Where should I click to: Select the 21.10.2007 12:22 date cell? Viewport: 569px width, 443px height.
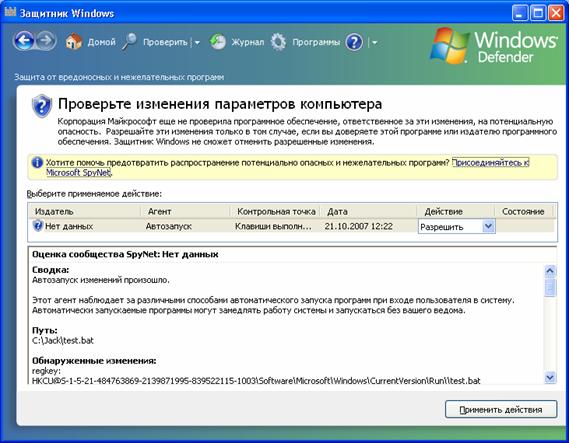[x=359, y=226]
